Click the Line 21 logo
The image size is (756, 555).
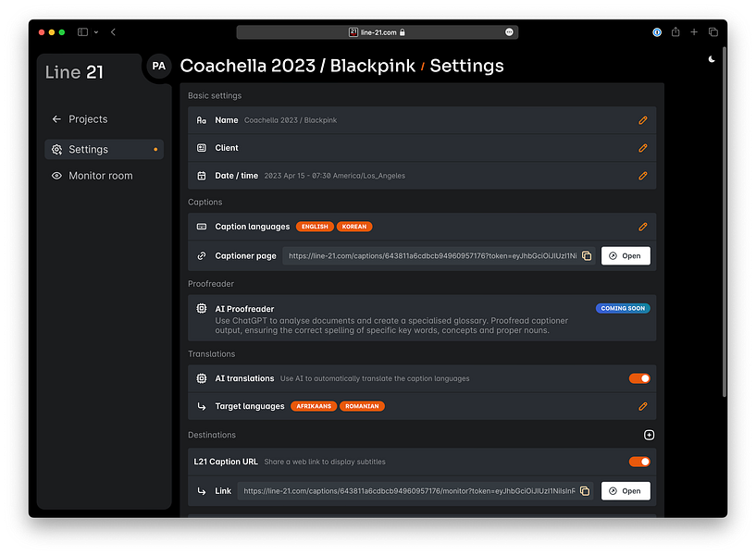coord(74,72)
